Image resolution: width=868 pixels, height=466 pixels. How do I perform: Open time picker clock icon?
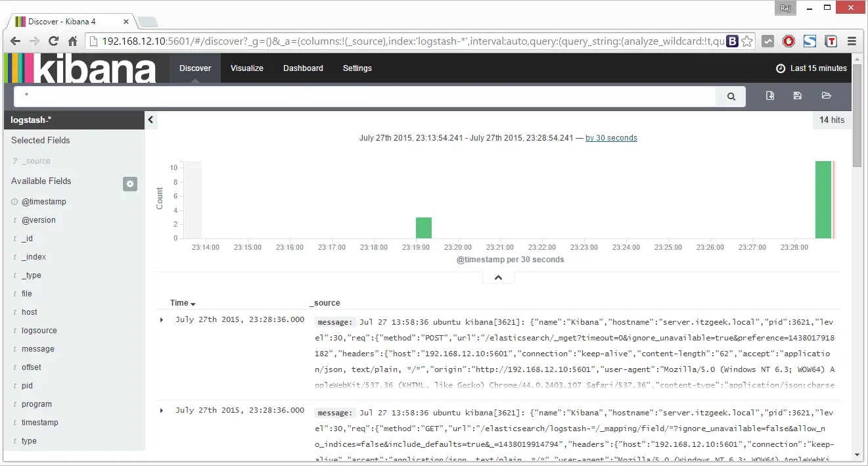point(781,68)
